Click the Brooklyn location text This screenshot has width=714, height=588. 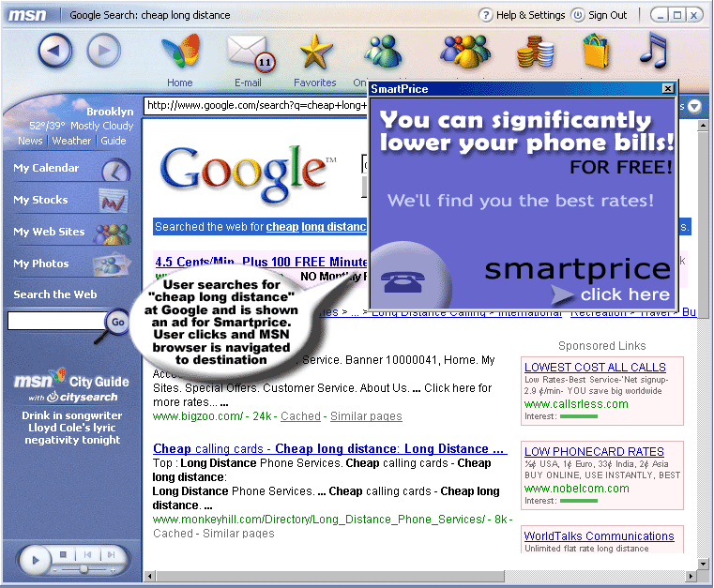(110, 112)
